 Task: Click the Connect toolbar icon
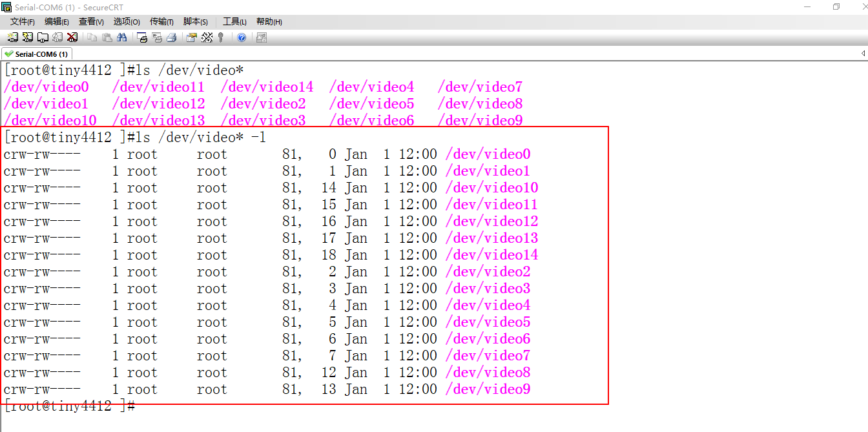coord(13,37)
